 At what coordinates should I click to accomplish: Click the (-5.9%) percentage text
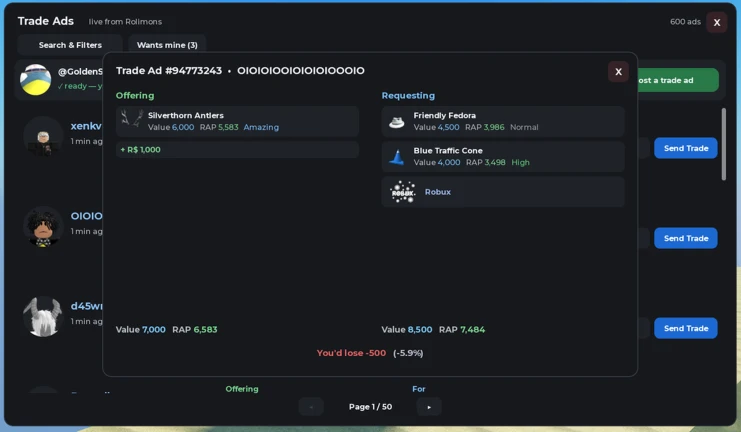pos(408,353)
